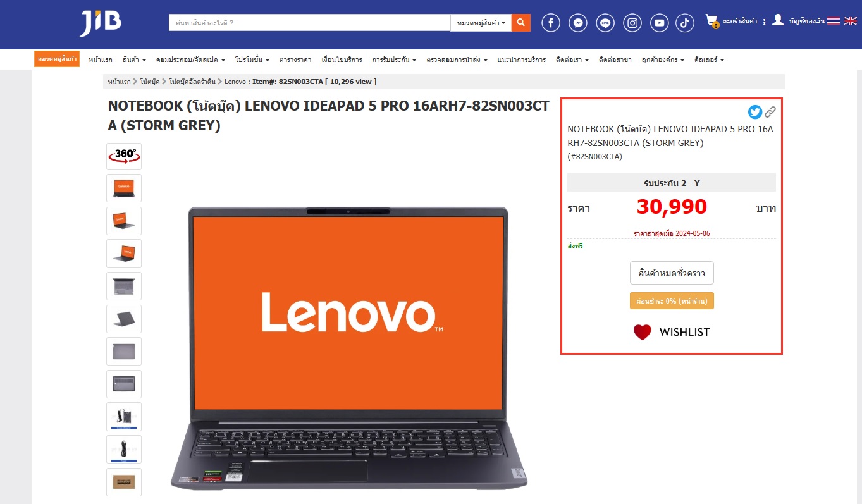Screen dimensions: 862x504
Task: Open the Messenger chat icon
Action: tap(578, 23)
